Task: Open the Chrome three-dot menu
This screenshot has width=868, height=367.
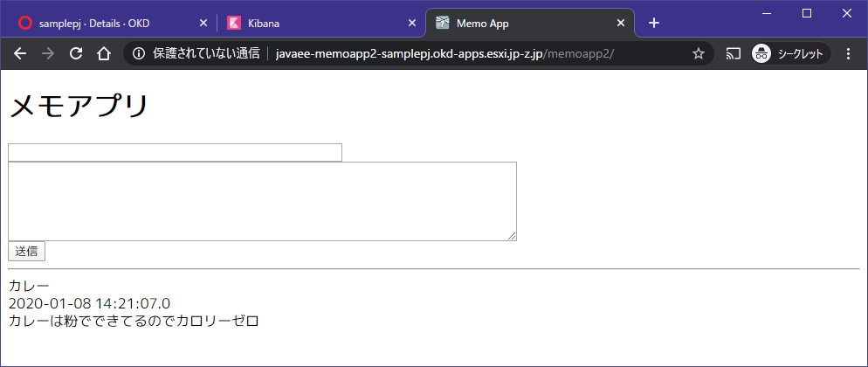Action: (x=849, y=53)
